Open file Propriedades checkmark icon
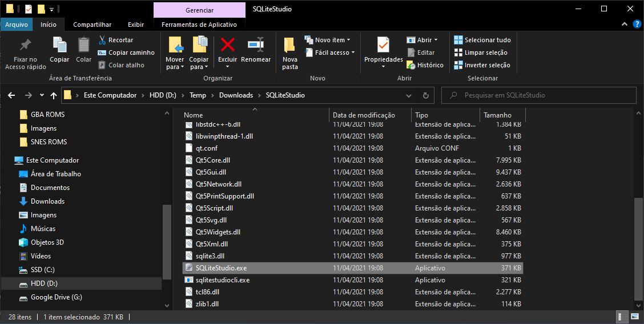 point(383,44)
